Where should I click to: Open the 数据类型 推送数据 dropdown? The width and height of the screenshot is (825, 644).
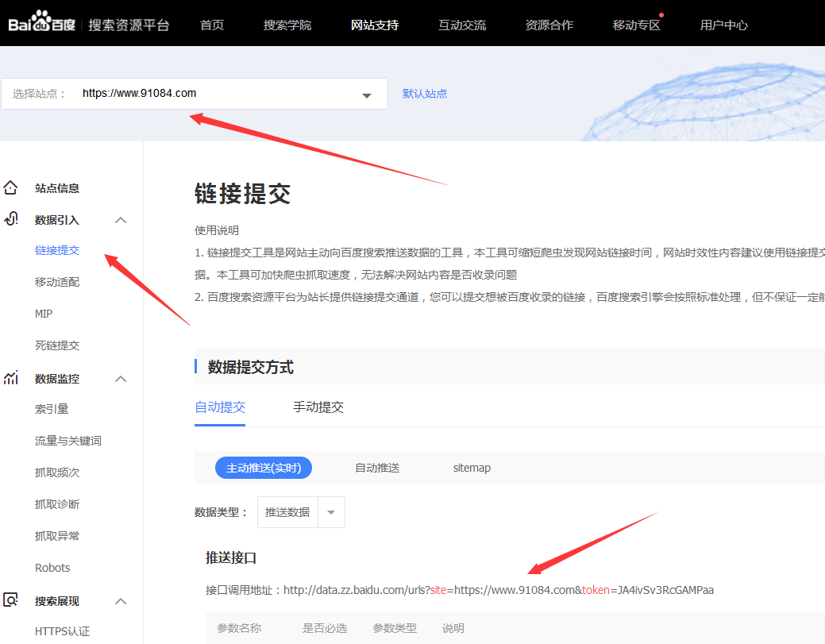[331, 512]
